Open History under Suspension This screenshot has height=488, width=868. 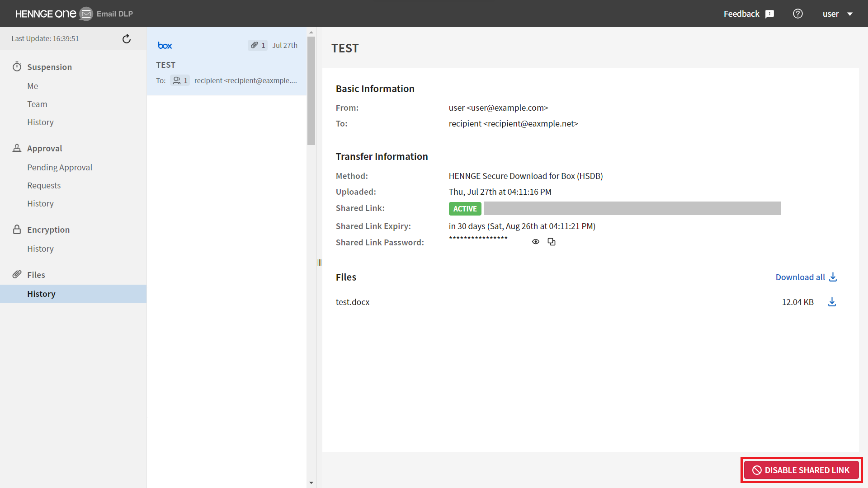coord(40,122)
